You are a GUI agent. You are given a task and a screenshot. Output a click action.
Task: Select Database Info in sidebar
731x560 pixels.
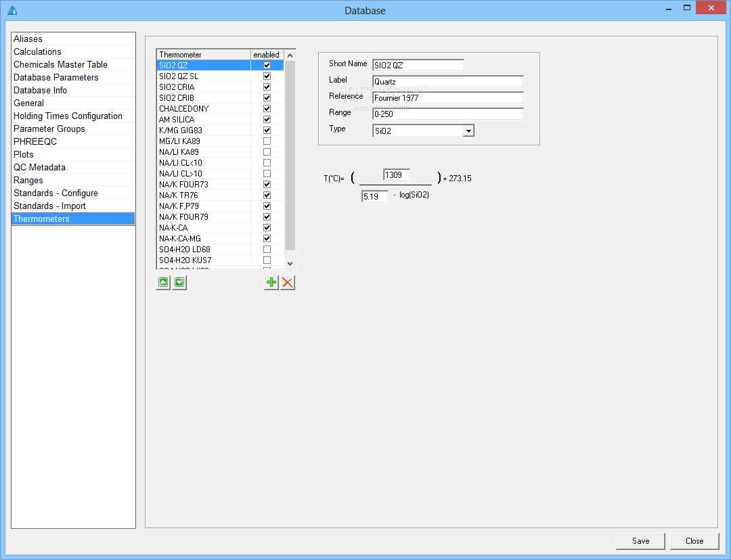tap(73, 91)
